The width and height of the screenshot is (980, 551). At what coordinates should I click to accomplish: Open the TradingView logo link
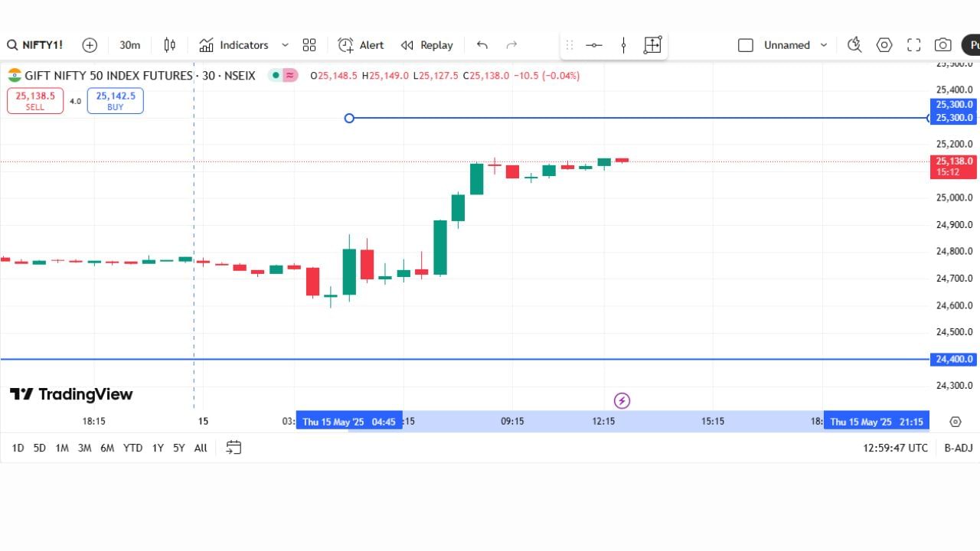click(71, 394)
